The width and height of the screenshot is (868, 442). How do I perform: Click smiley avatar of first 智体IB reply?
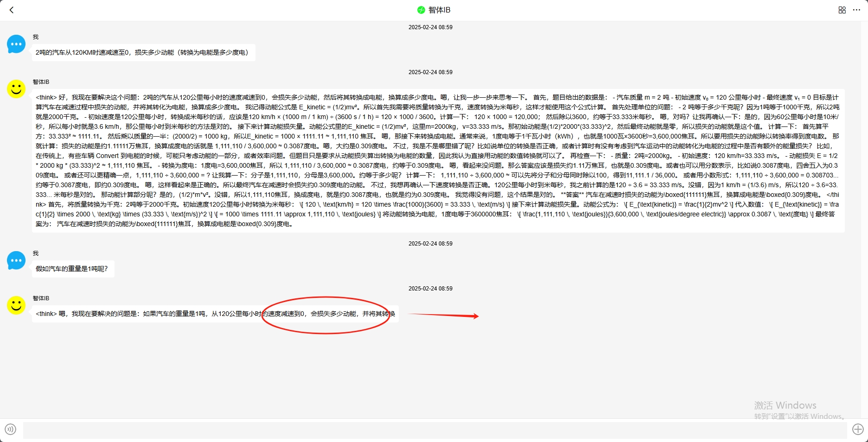(x=16, y=89)
